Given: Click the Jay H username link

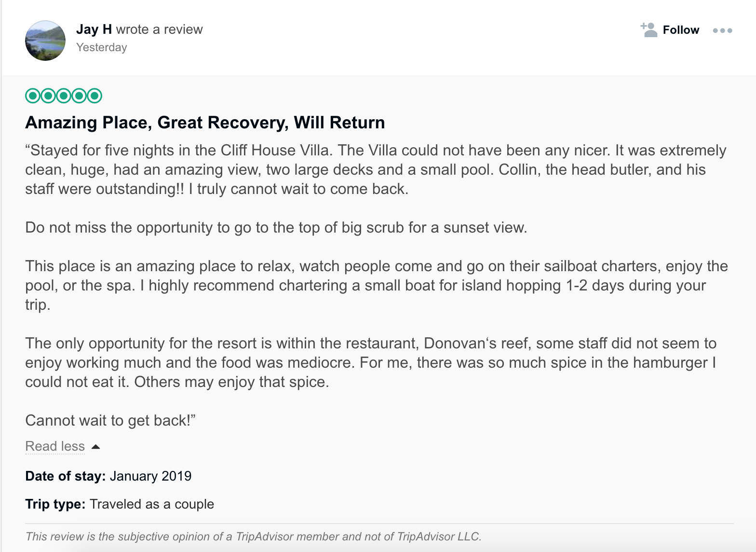Looking at the screenshot, I should point(94,29).
